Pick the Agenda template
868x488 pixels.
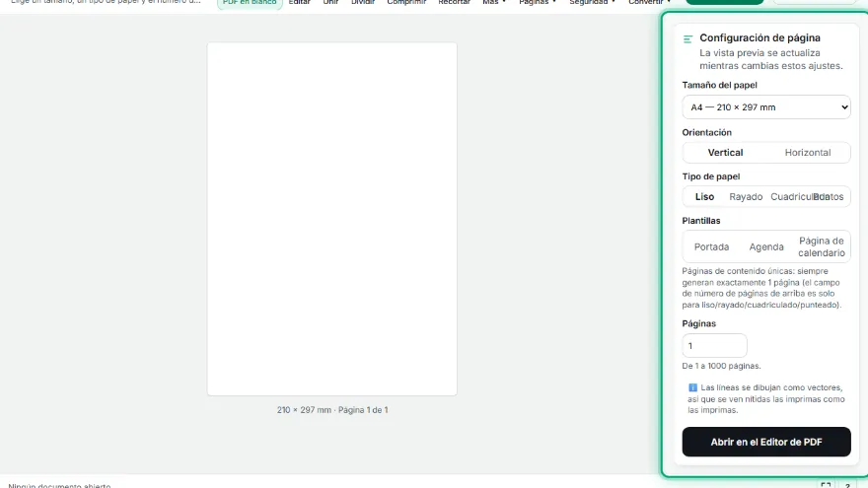point(766,246)
